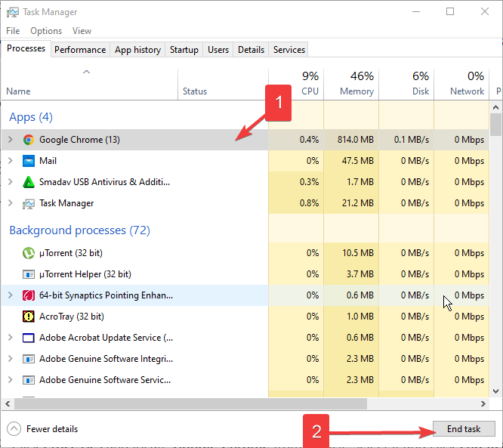The image size is (503, 448).
Task: Click the 47.5 MB Mail memory value
Action: pos(358,161)
